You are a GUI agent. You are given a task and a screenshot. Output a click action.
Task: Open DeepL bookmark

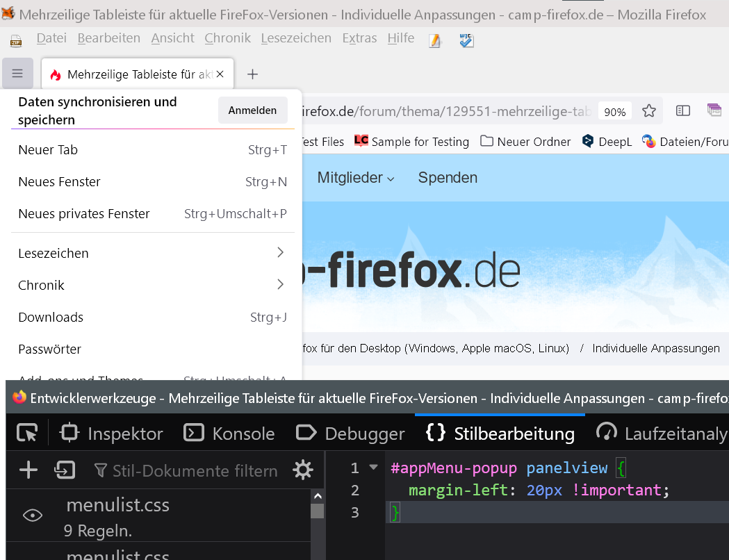pos(607,141)
